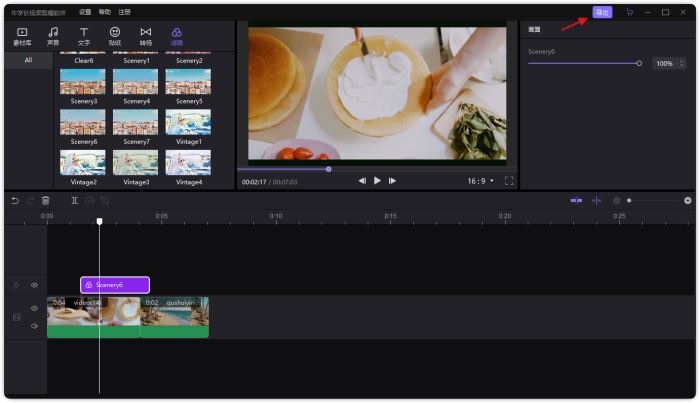Open the highlighted filters tab
This screenshot has width=700, height=403.
(177, 36)
